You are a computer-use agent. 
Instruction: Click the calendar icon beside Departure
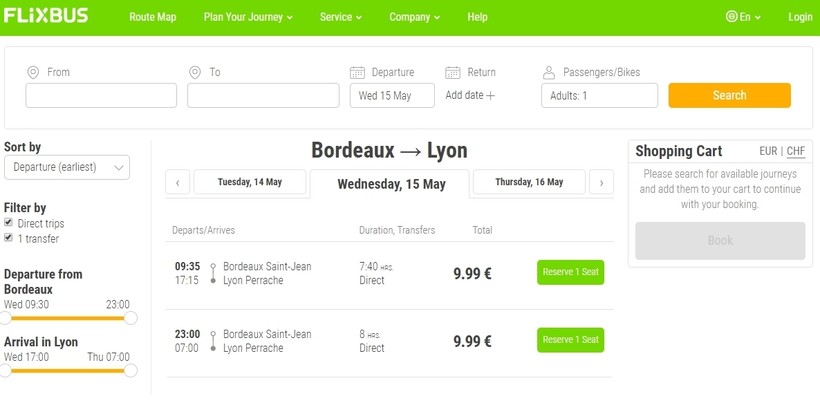tap(357, 72)
